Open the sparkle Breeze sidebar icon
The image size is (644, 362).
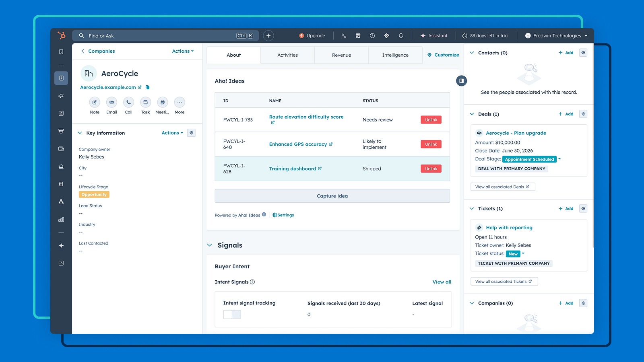(61, 245)
